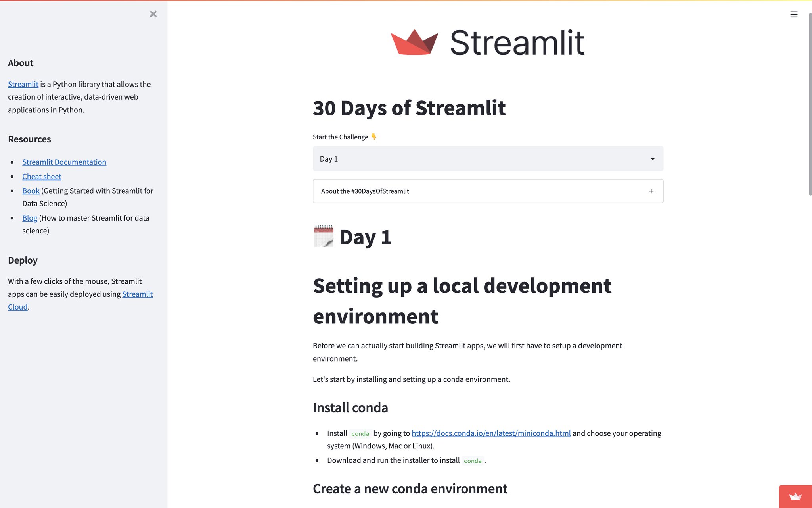Open the Streamlit Documentation link
Screen dimensions: 812x508
coord(64,162)
